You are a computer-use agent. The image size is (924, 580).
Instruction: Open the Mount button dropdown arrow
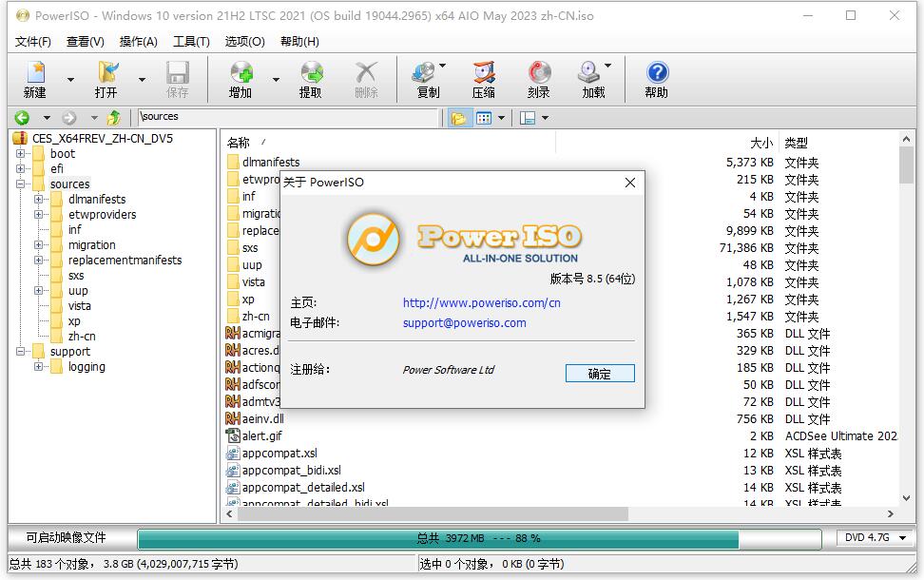pos(607,66)
